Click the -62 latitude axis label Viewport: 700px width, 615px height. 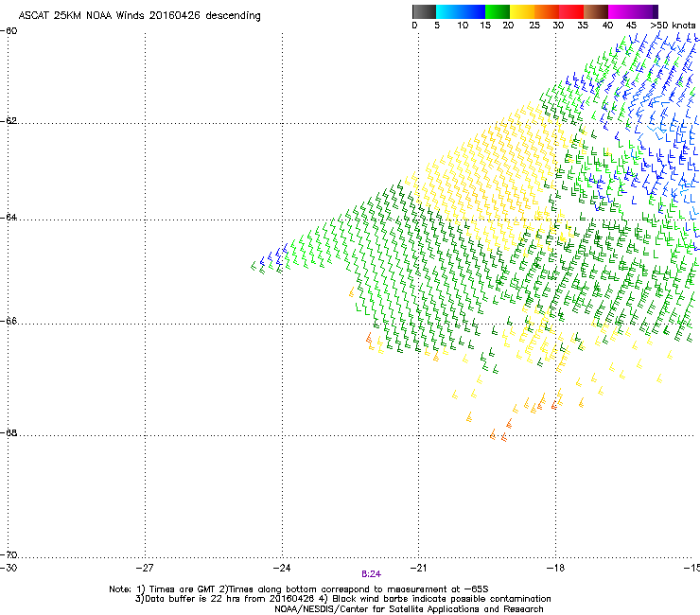[9, 121]
